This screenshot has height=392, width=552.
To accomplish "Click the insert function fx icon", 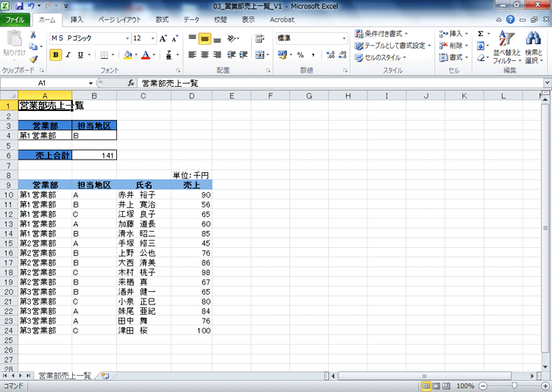I will coord(131,83).
